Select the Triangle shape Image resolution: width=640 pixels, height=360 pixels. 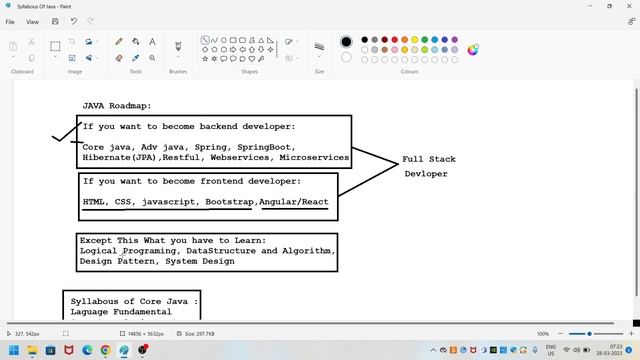click(261, 40)
